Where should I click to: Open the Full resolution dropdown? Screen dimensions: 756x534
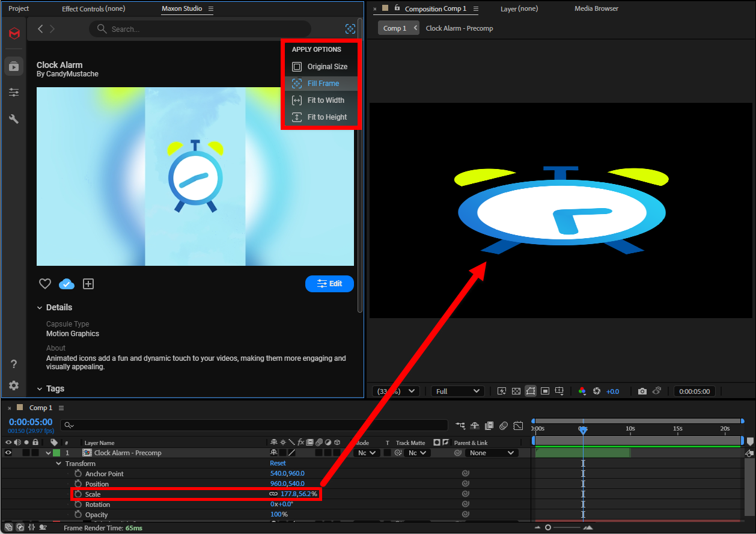[457, 391]
